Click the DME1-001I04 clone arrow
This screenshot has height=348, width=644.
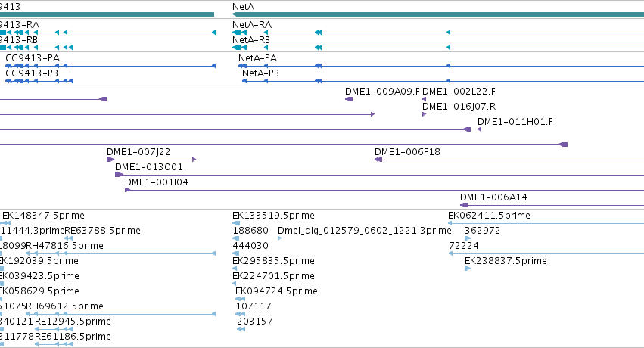point(127,190)
